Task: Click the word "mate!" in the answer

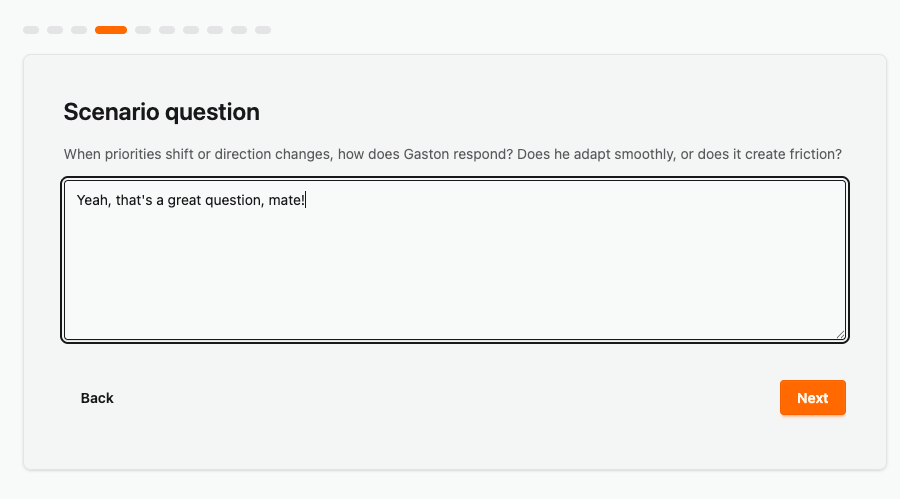Action: 287,201
